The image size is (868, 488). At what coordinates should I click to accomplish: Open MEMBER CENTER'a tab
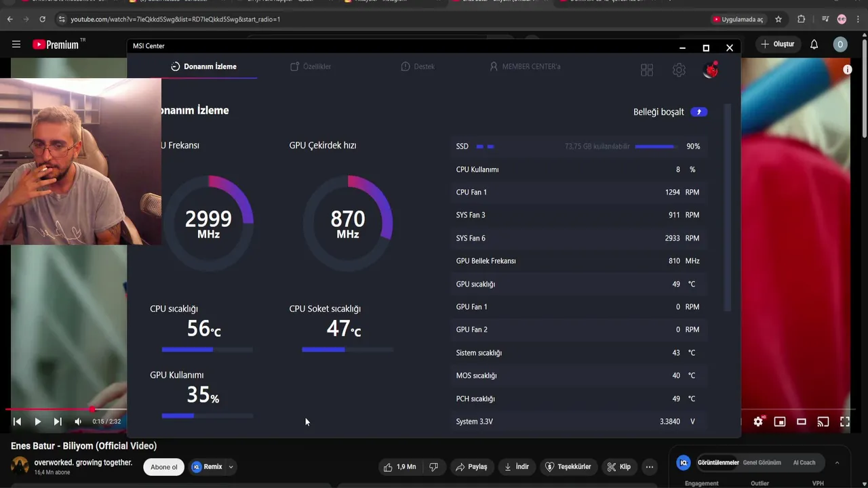click(x=525, y=66)
